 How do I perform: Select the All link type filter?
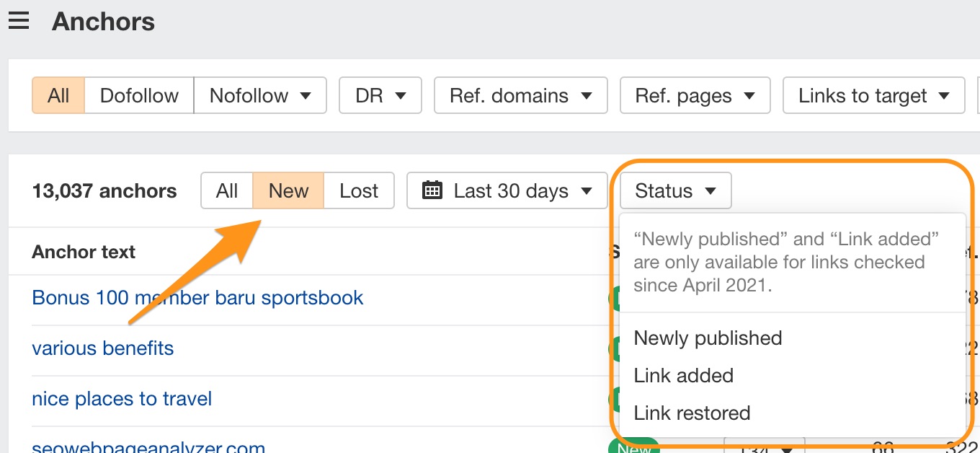58,95
